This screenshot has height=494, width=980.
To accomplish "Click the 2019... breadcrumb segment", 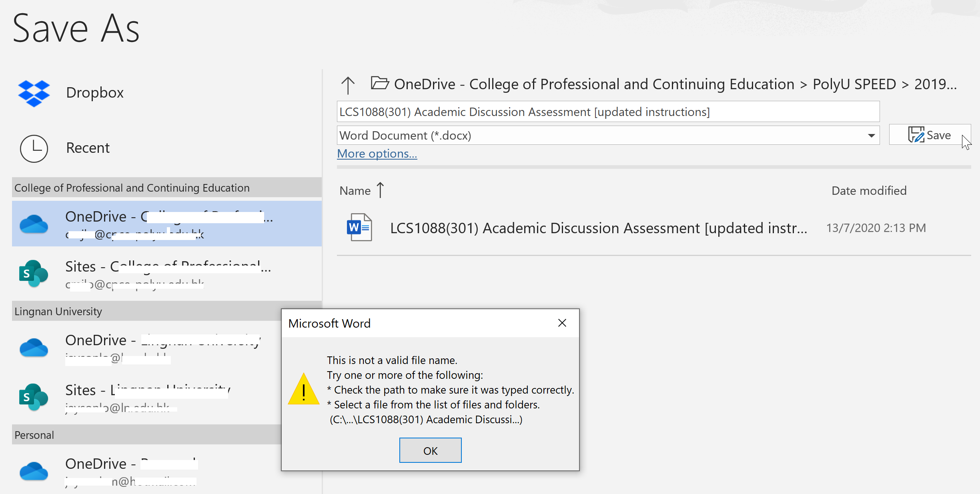I will coord(936,84).
